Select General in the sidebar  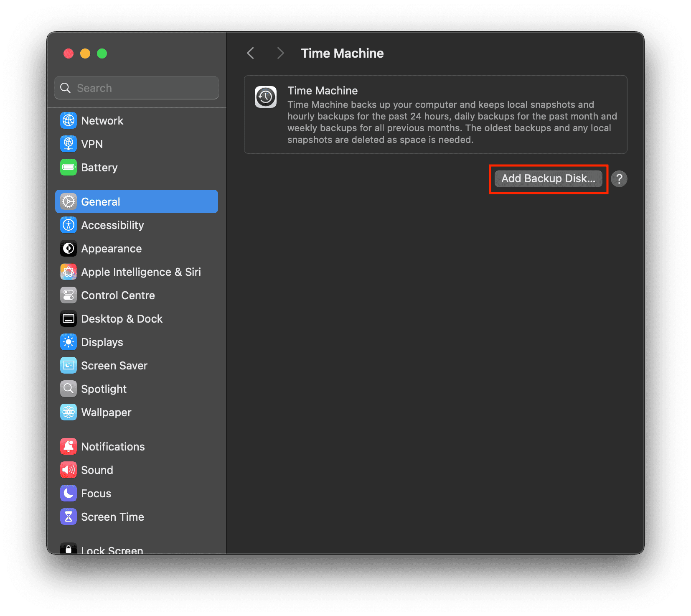point(137,202)
